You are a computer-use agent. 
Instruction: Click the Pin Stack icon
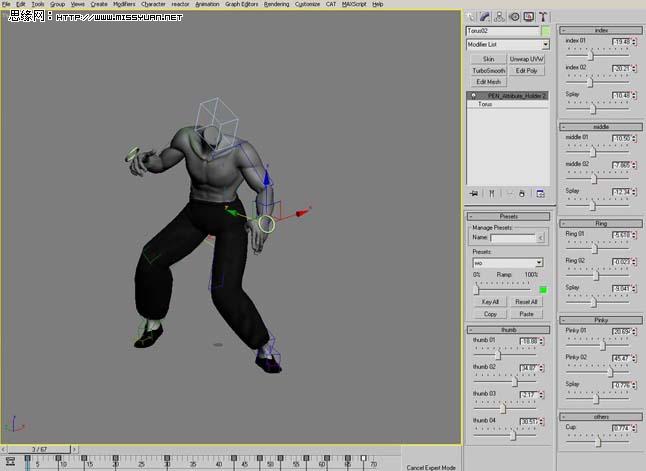pos(474,193)
